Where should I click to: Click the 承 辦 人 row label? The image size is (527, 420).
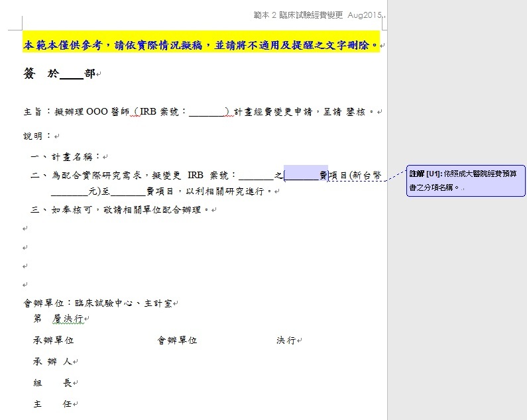coord(52,362)
